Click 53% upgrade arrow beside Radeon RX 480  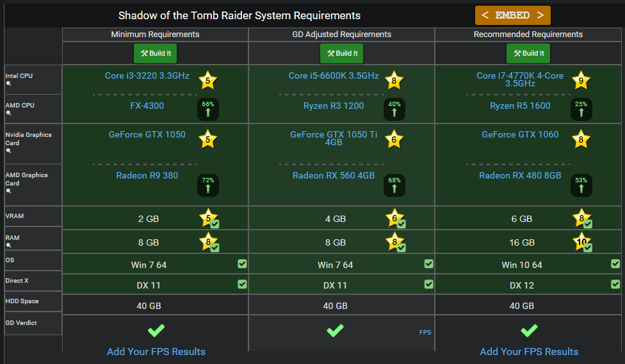pos(581,185)
